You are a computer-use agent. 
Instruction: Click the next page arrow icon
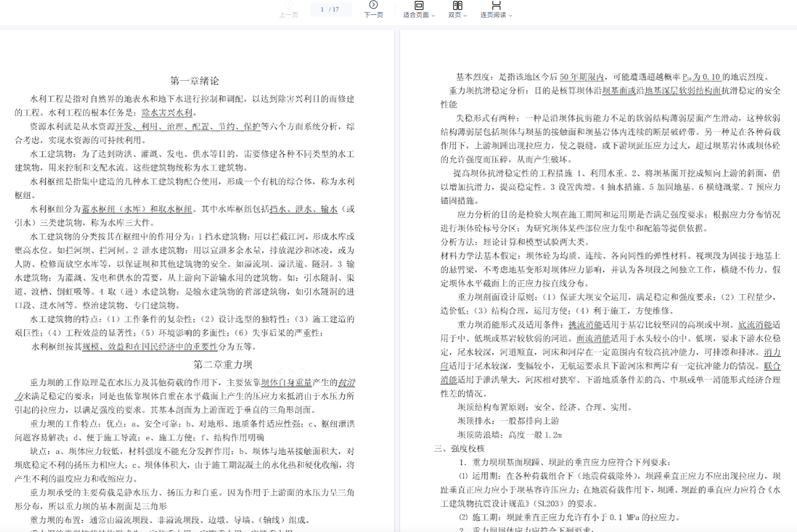pyautogui.click(x=373, y=5)
